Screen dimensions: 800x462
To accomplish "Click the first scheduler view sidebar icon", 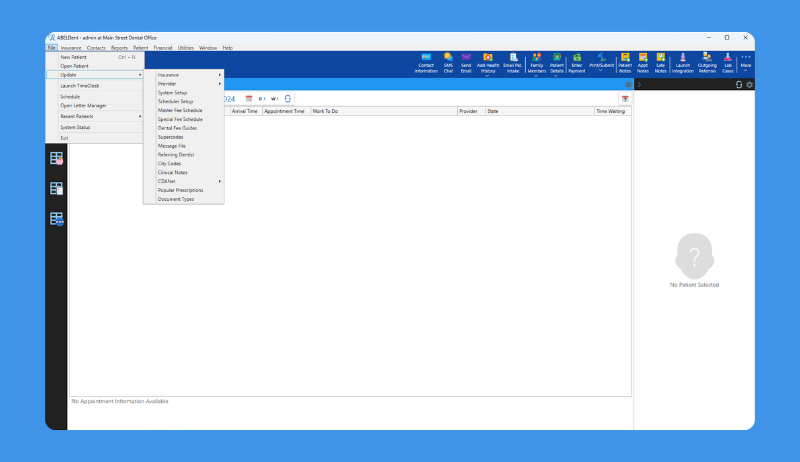I will pyautogui.click(x=57, y=158).
